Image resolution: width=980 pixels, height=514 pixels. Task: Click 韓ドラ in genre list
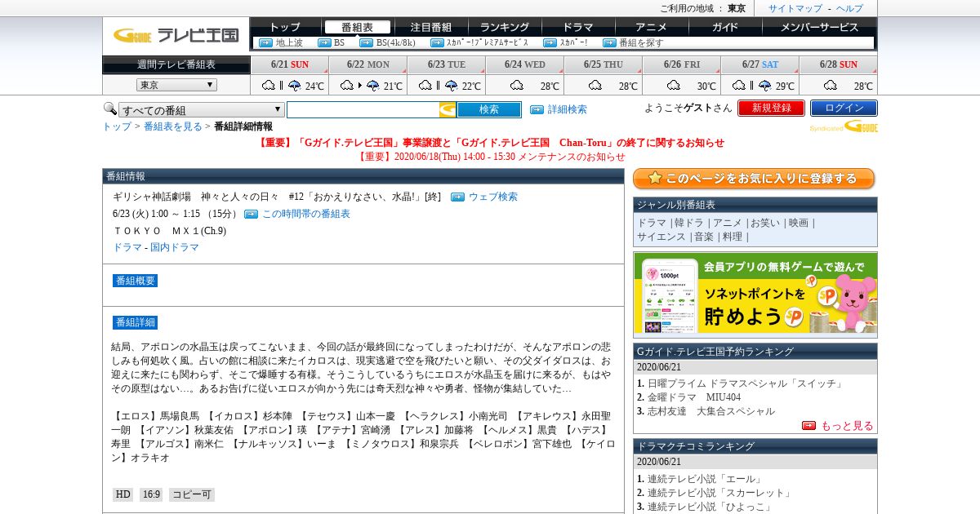coord(688,223)
